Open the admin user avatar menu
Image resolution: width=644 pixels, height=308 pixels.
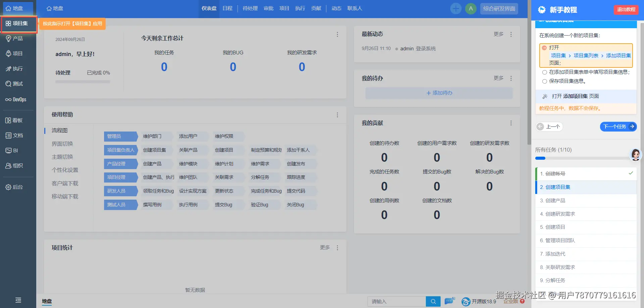tap(471, 9)
